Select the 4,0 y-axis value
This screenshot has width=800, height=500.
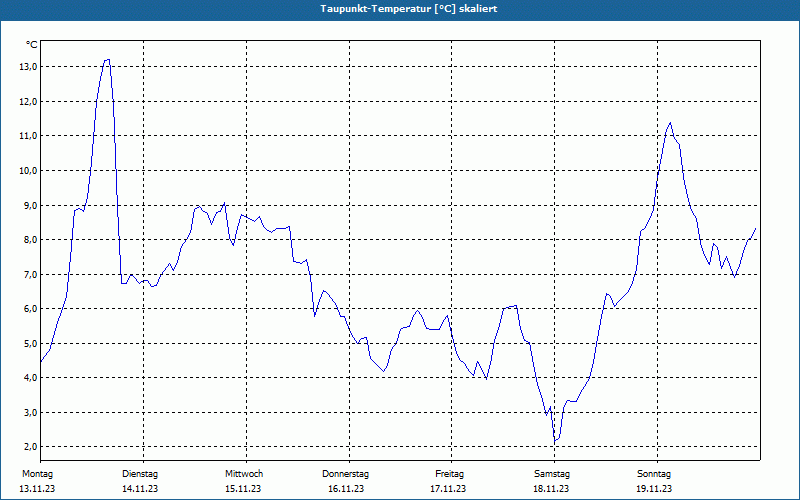31,378
